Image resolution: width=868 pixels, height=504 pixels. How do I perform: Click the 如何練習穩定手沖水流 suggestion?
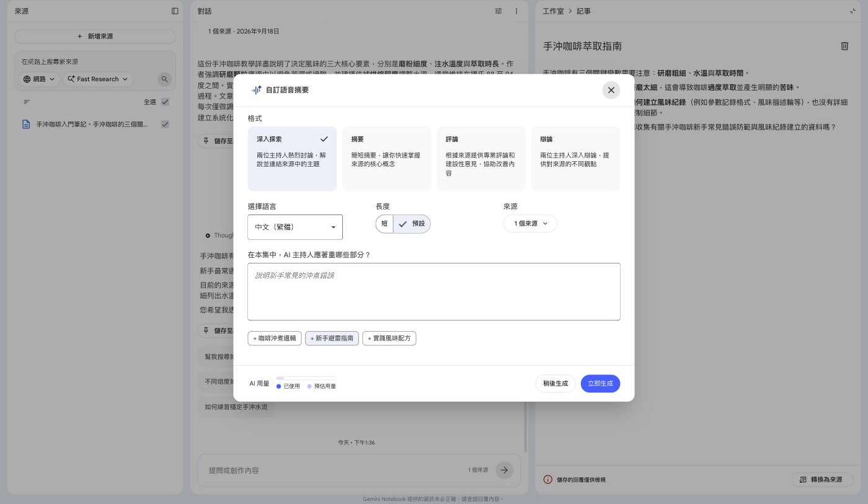click(236, 407)
